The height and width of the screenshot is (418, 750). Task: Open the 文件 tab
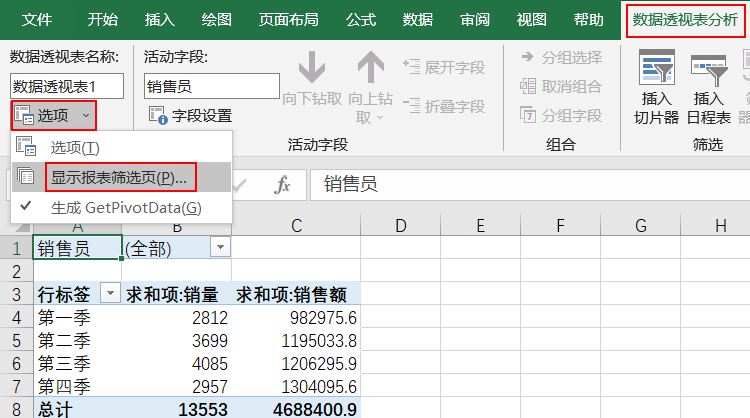tap(37, 20)
